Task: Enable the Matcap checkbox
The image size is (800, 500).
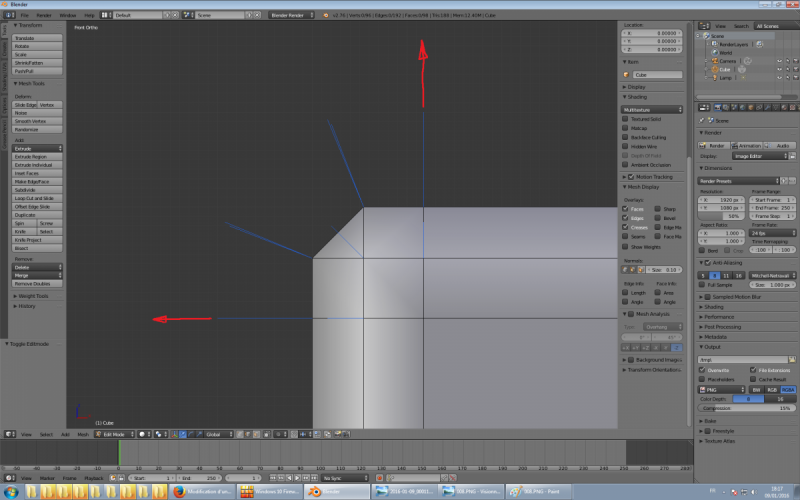Action: (625, 128)
